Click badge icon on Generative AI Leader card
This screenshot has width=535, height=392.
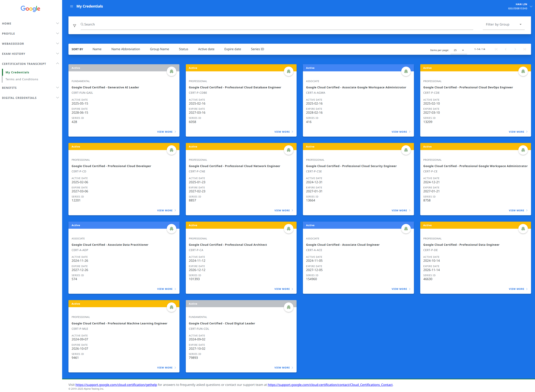(172, 71)
